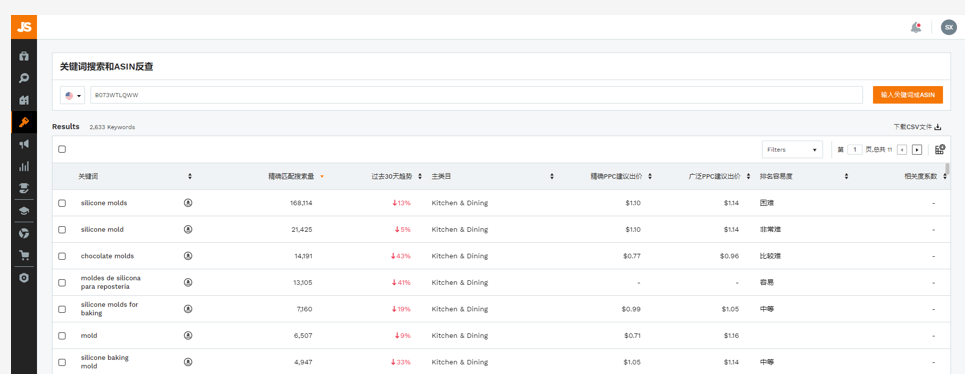Click the 非常难 difficulty value

pyautogui.click(x=770, y=229)
